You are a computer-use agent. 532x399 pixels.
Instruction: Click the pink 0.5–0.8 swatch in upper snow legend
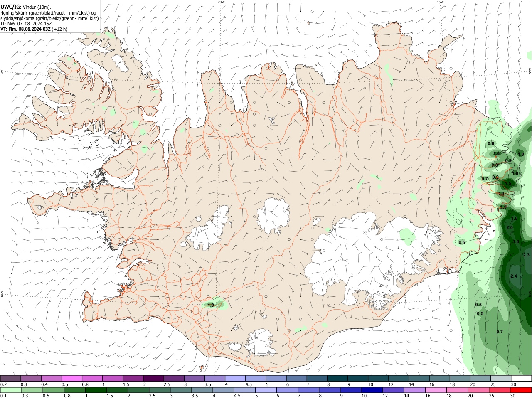(x=71, y=378)
